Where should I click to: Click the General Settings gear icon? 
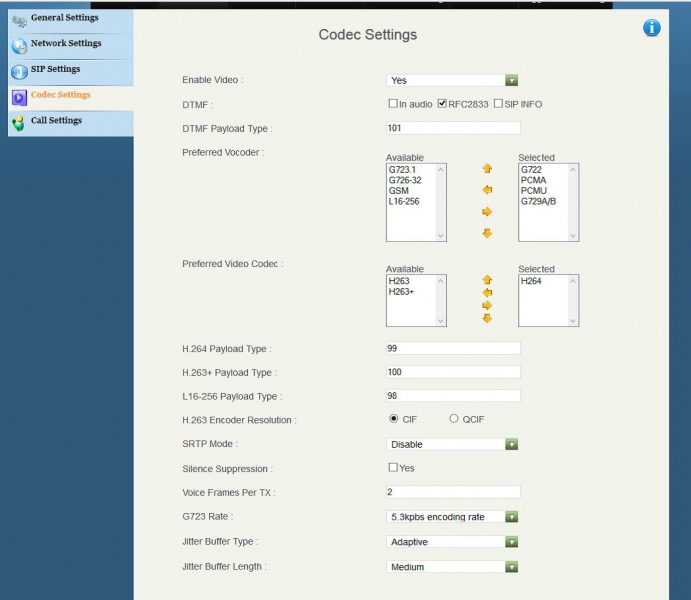click(19, 21)
